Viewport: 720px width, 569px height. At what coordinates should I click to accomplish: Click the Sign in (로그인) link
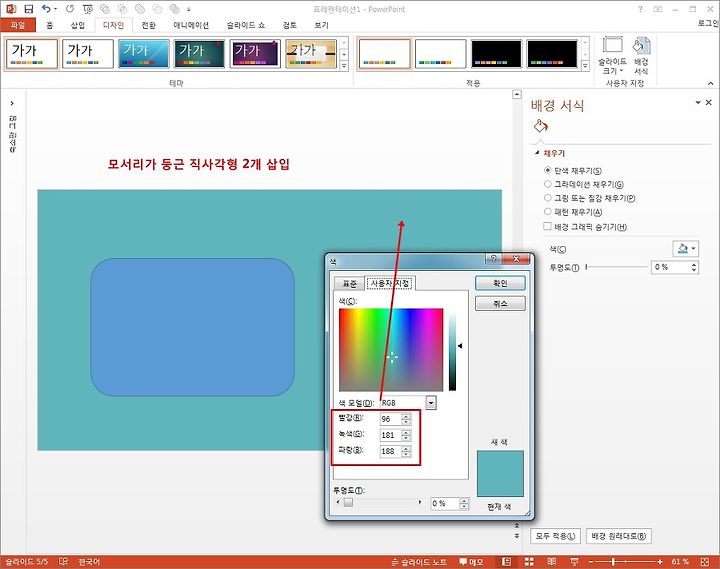(x=709, y=23)
